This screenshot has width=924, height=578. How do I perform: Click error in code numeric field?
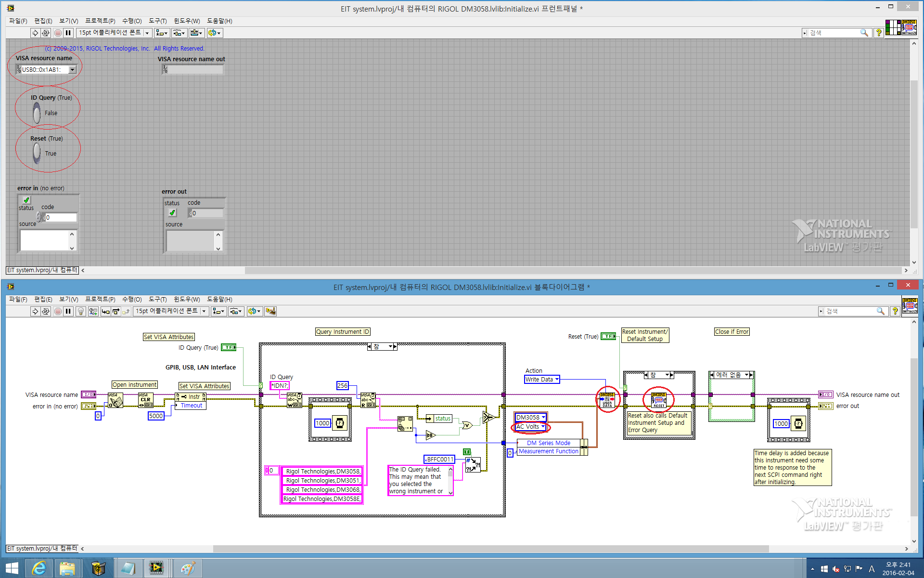pos(61,217)
